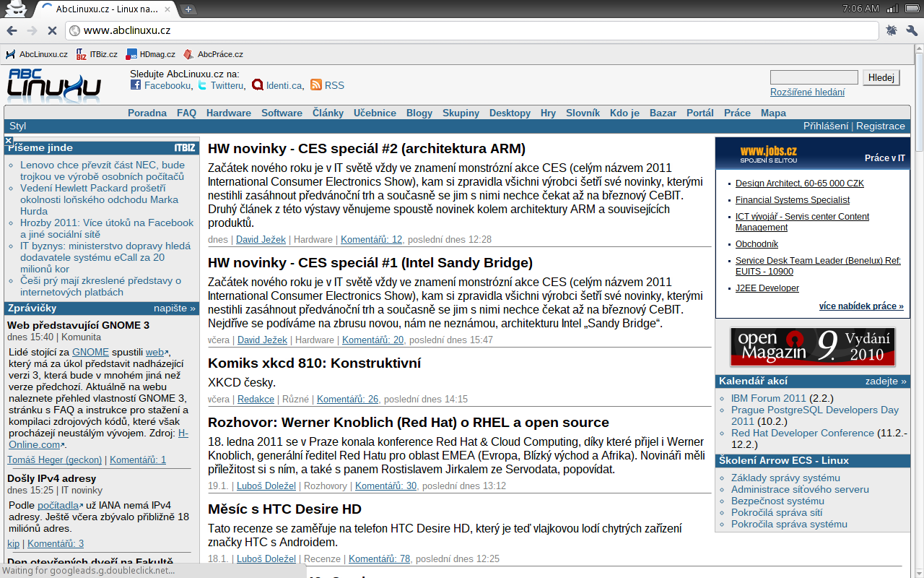Open the AbcLinuxu.cz bookmark
The image size is (924, 578).
(37, 54)
